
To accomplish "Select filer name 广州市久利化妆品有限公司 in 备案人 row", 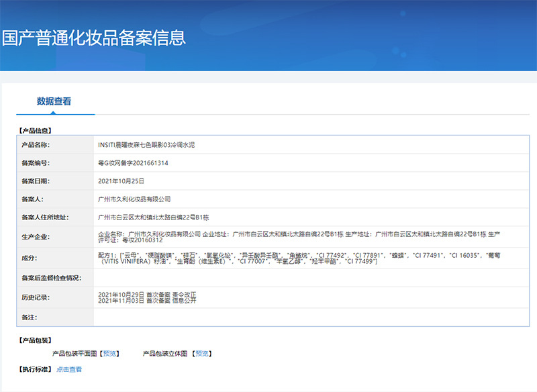I will tap(134, 199).
